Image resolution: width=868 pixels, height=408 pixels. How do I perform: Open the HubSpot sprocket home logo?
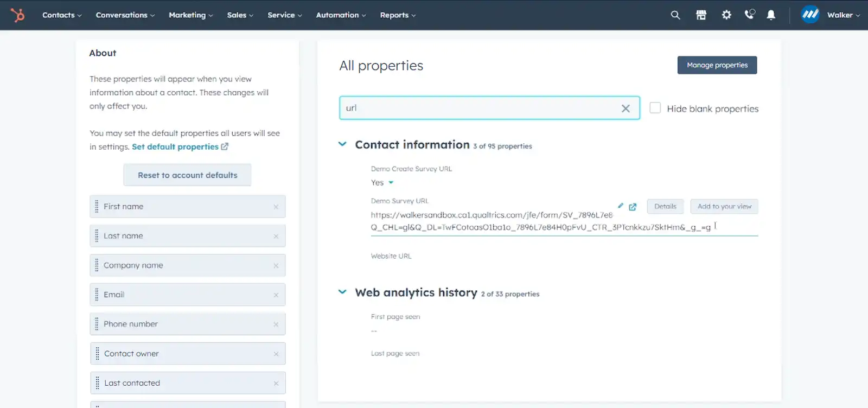18,15
